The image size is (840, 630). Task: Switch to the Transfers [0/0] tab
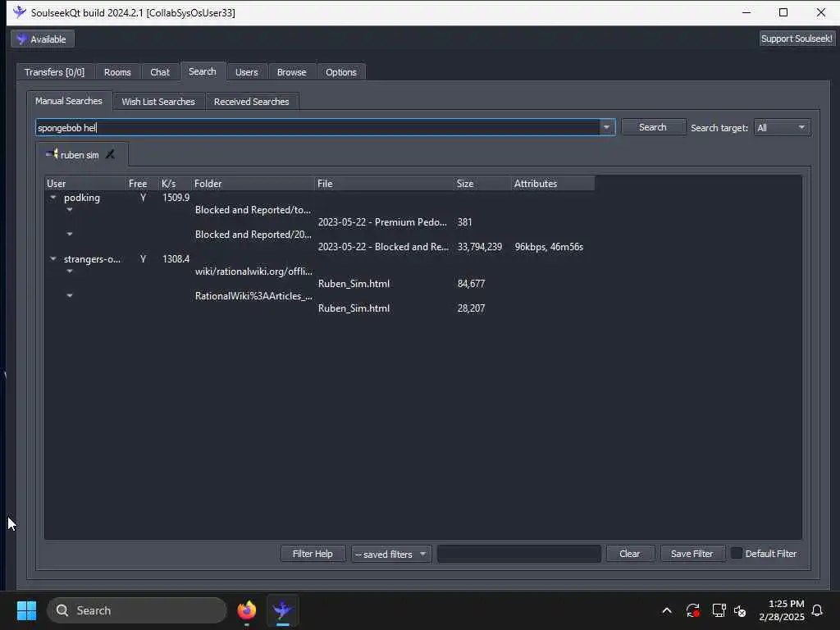pyautogui.click(x=55, y=72)
